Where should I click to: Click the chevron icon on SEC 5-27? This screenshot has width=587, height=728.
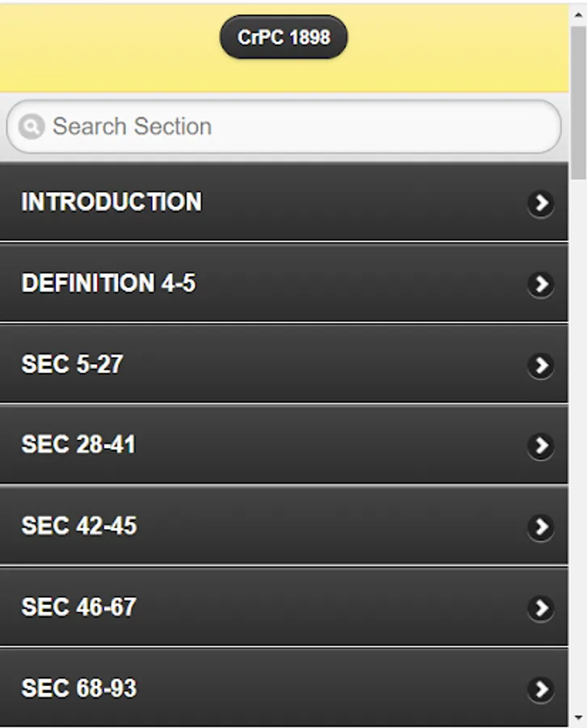point(541,366)
